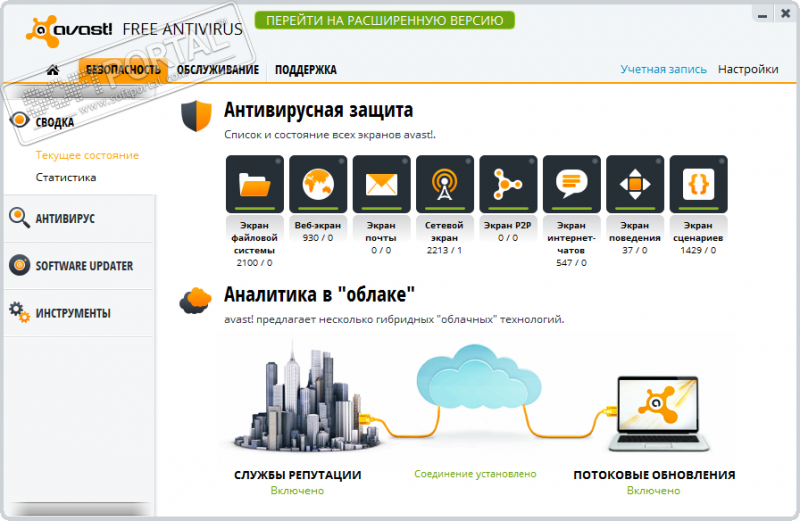
Task: Click the laptop streaming updates image
Action: 658,413
